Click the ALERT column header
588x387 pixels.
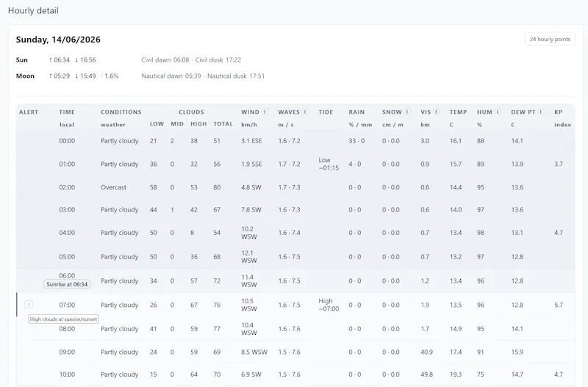(29, 112)
